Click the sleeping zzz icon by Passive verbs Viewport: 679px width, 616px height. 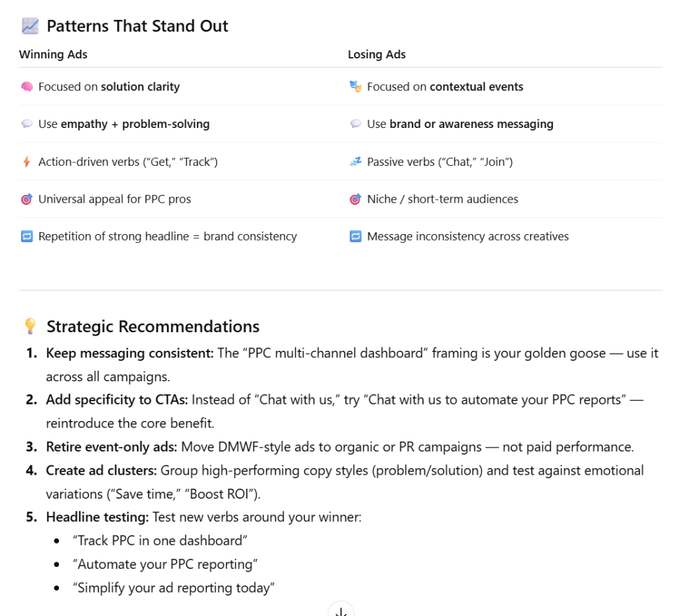355,162
